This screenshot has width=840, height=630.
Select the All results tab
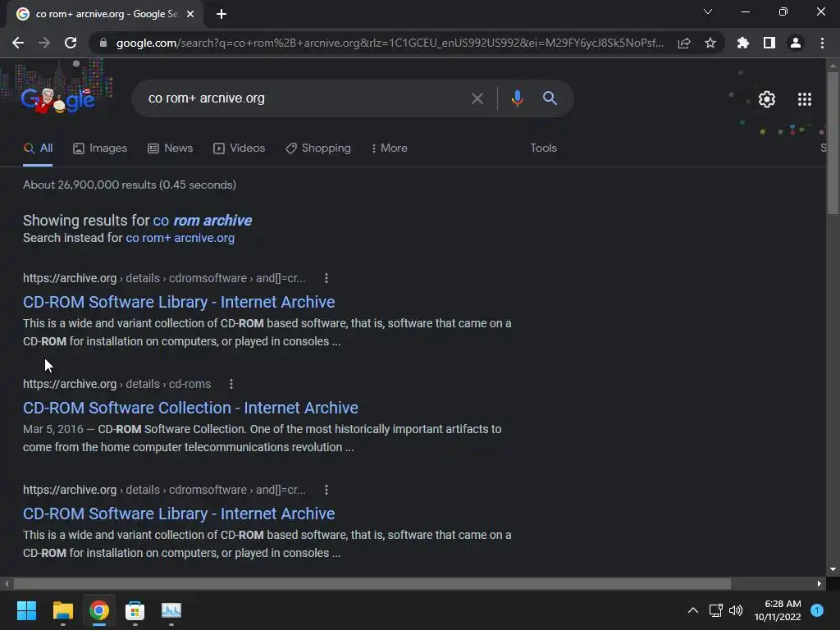(x=38, y=148)
